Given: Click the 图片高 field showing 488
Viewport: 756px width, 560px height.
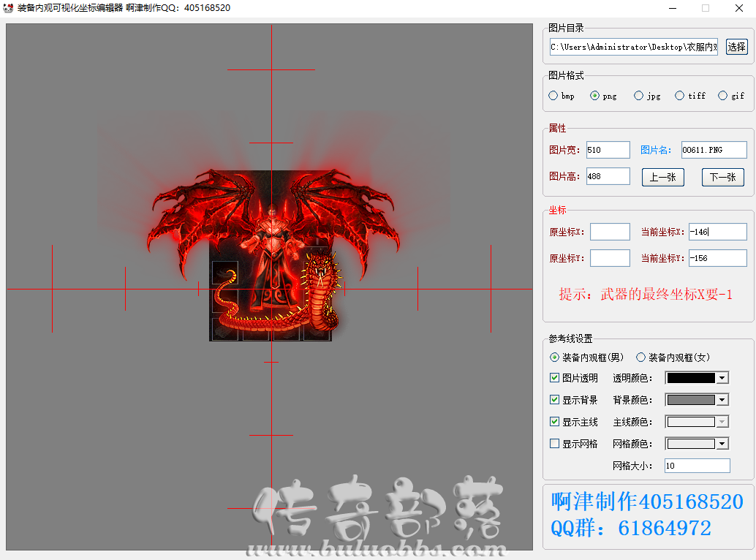Looking at the screenshot, I should click(x=608, y=176).
